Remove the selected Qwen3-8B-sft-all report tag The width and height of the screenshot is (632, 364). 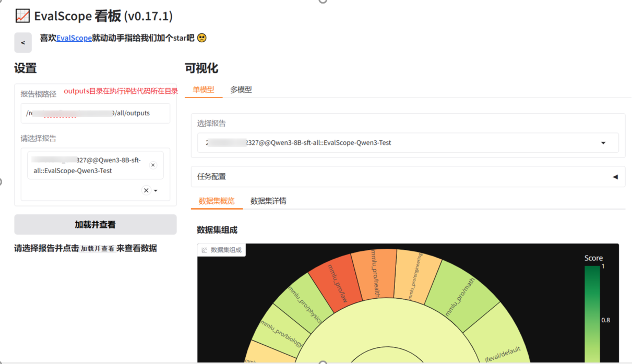pyautogui.click(x=153, y=165)
